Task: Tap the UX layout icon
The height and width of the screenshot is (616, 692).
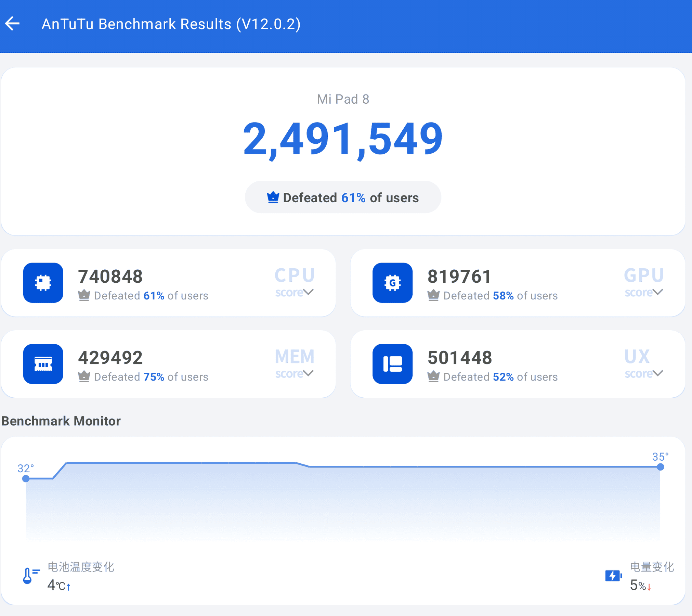Action: (392, 364)
